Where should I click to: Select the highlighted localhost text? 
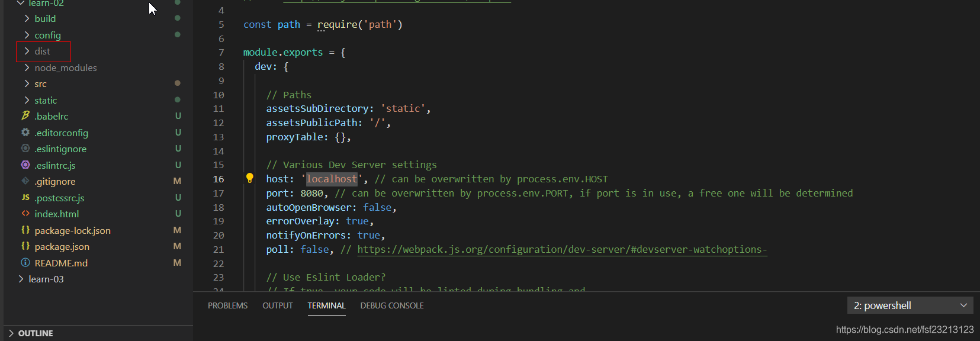(332, 179)
